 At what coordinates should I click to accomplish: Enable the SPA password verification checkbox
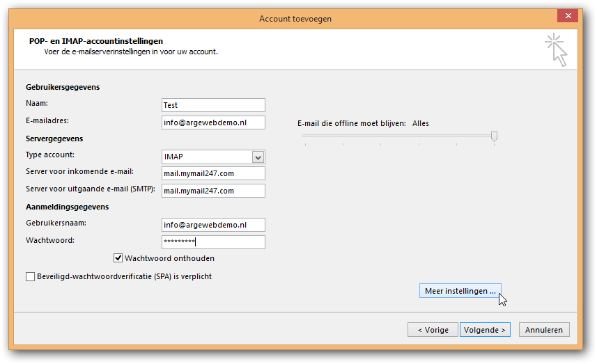click(x=30, y=276)
